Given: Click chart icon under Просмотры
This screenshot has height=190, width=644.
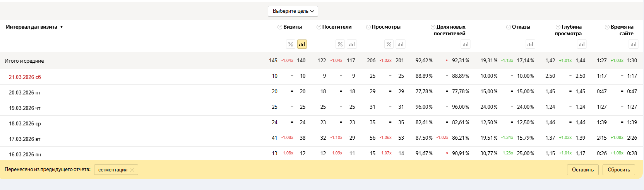Looking at the screenshot, I should point(400,44).
